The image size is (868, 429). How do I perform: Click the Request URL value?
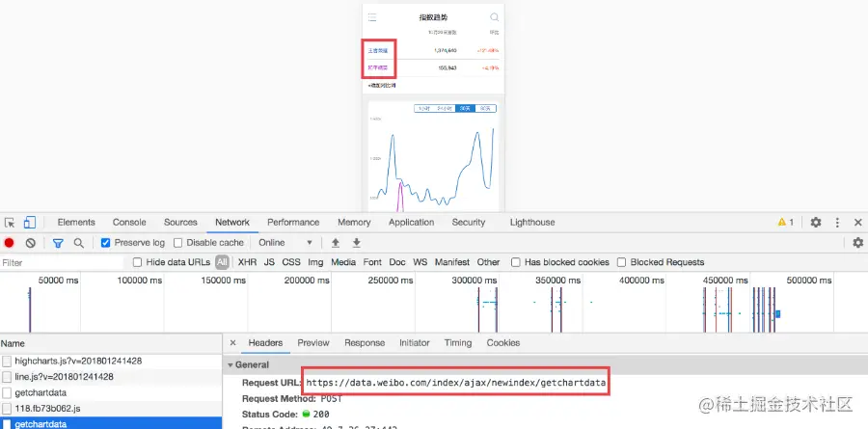[x=455, y=383]
